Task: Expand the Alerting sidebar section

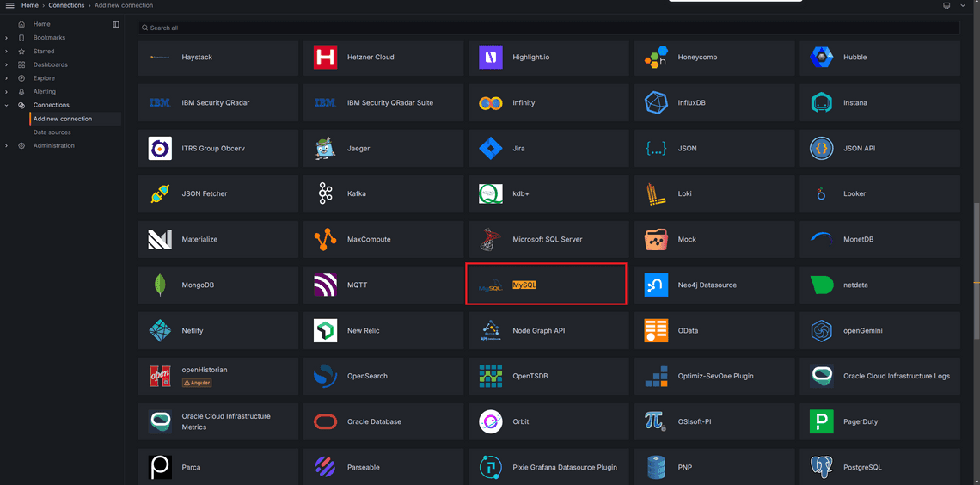Action: [x=6, y=92]
